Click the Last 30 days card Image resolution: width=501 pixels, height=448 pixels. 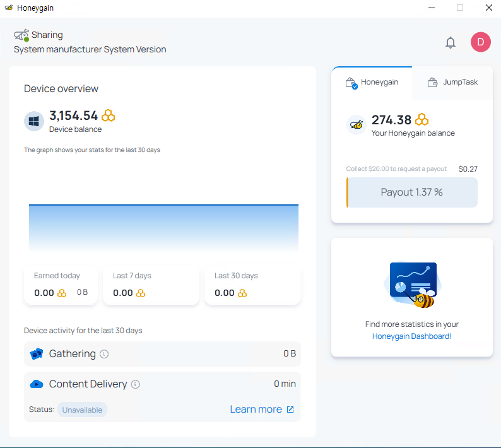252,285
